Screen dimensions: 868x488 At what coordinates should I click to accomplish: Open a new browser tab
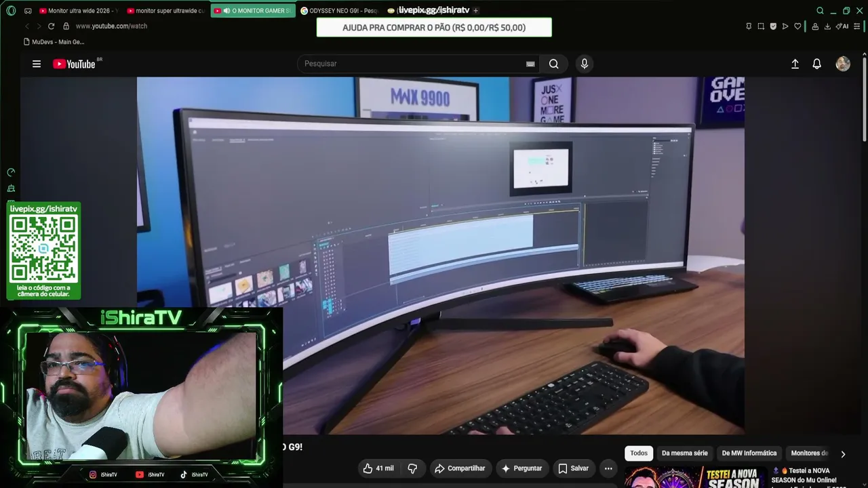pos(475,11)
